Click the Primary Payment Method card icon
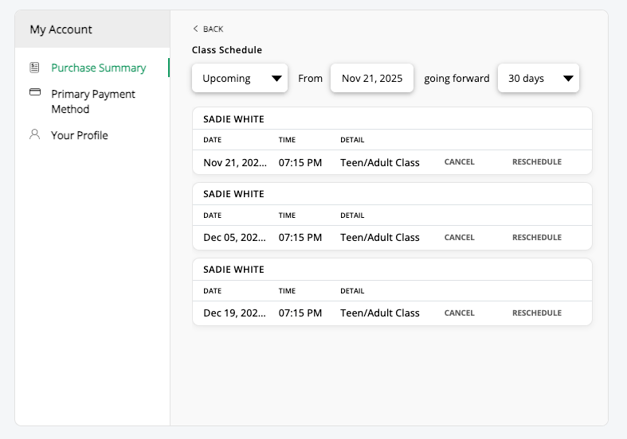This screenshot has width=627, height=439. pyautogui.click(x=35, y=93)
